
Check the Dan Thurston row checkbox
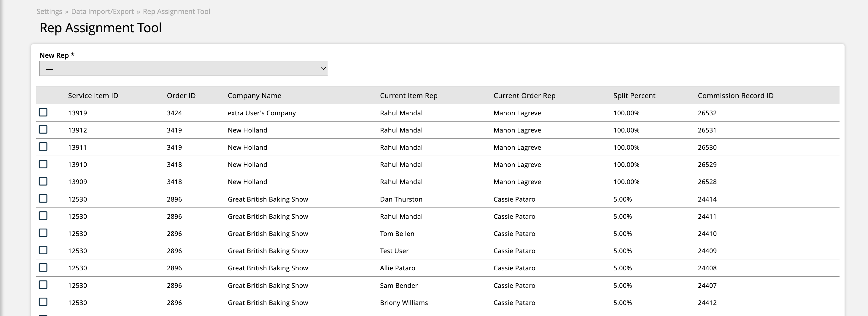click(x=43, y=198)
